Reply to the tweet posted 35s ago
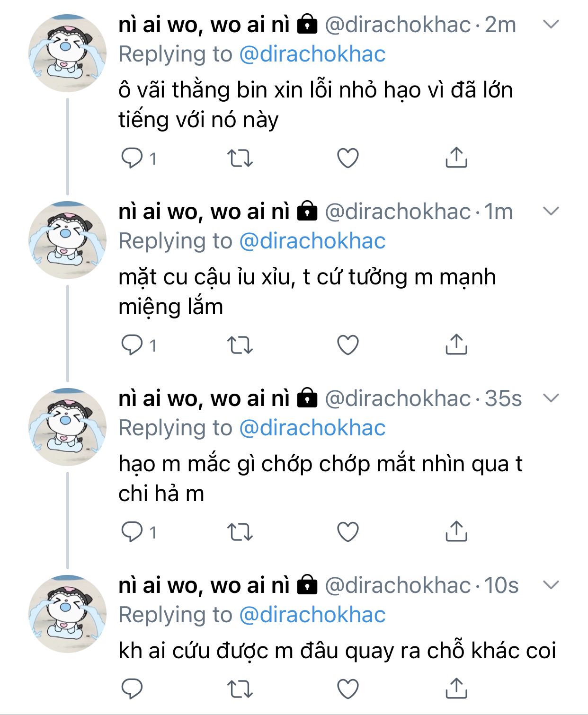588x715 pixels. pos(132,532)
